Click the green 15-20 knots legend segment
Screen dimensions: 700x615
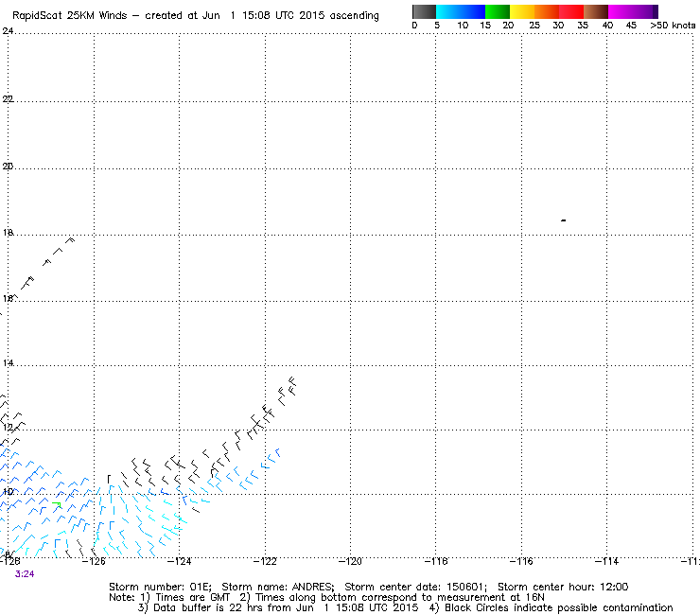click(x=498, y=11)
